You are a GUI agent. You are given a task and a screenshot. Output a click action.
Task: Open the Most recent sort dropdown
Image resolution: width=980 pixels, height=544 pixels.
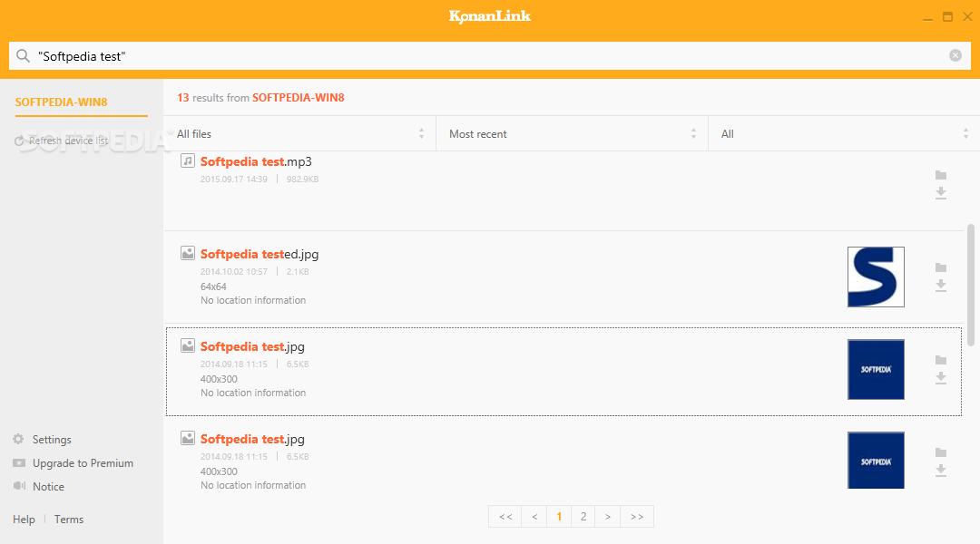(572, 133)
